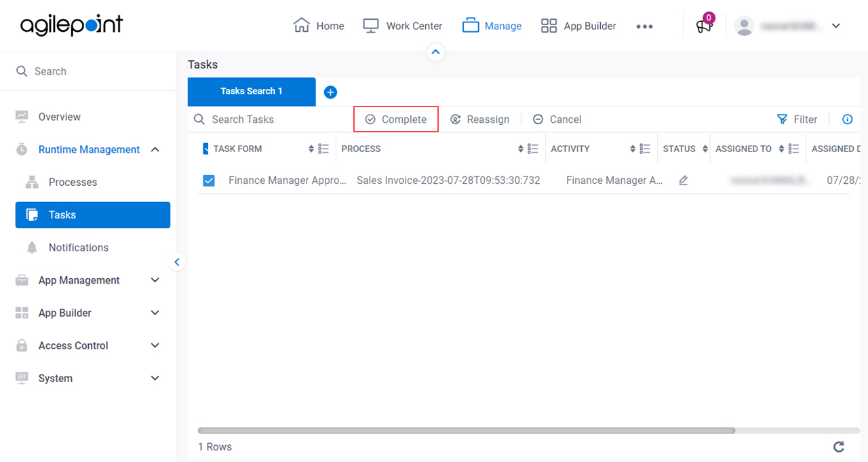Open Notifications in the sidebar
The height and width of the screenshot is (462, 868).
pyautogui.click(x=78, y=248)
